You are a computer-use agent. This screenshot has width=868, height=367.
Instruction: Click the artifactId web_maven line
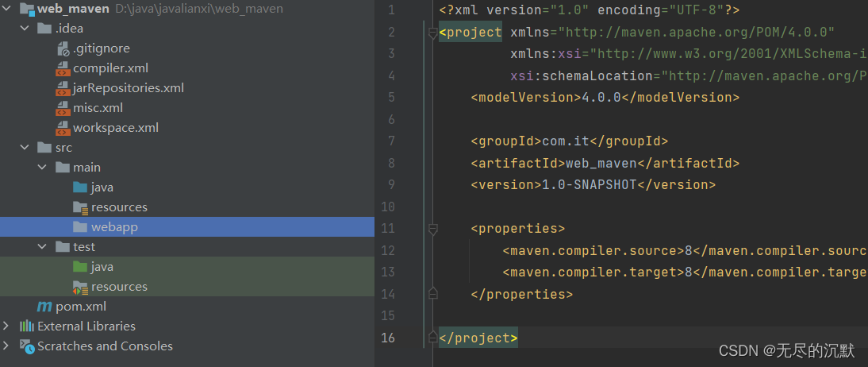(605, 163)
